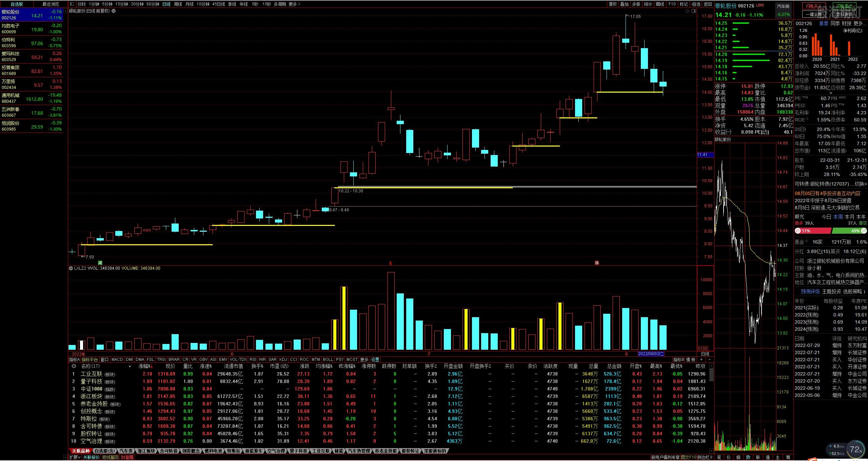Select the 势 trend view button

[748, 457]
